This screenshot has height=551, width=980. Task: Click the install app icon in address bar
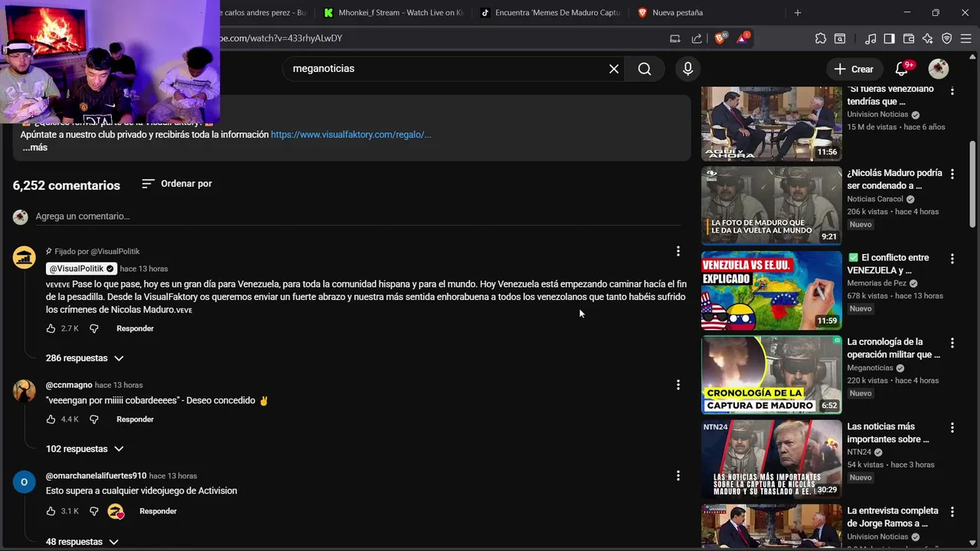coord(675,38)
